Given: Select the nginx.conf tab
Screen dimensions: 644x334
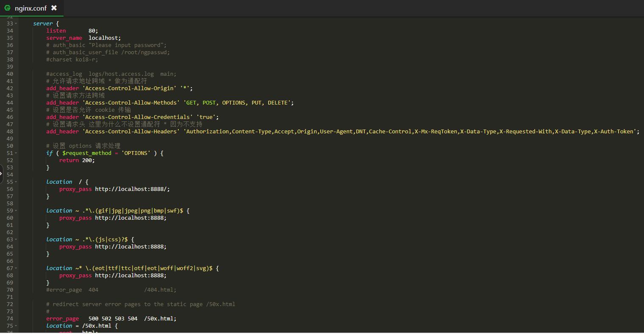Looking at the screenshot, I should pyautogui.click(x=31, y=8).
